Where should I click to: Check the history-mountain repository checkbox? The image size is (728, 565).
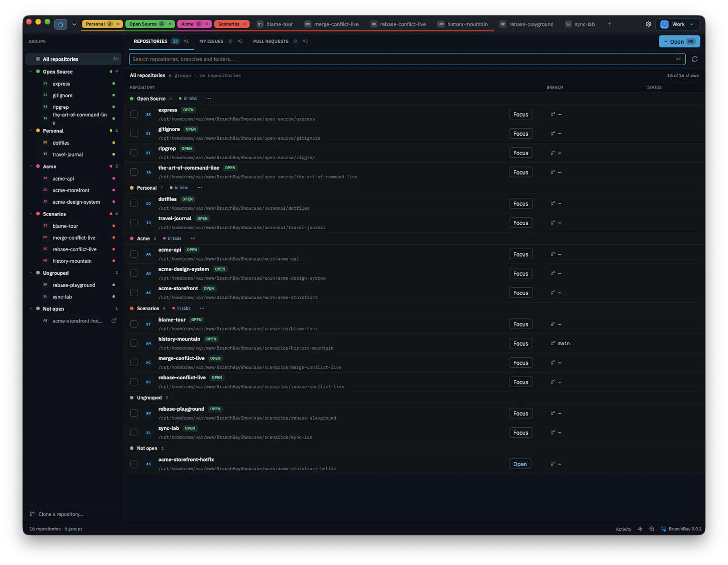tap(134, 343)
